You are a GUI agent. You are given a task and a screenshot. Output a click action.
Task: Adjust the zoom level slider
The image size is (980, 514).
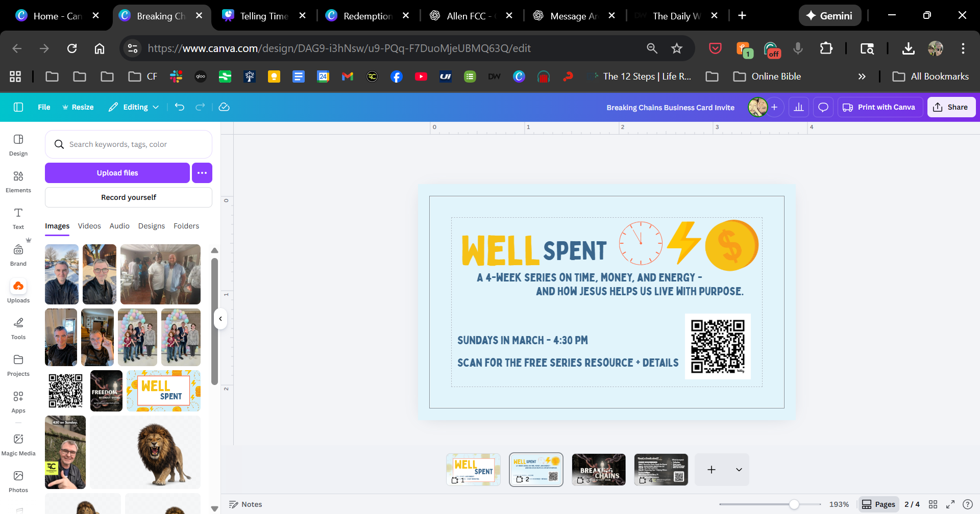tap(794, 504)
